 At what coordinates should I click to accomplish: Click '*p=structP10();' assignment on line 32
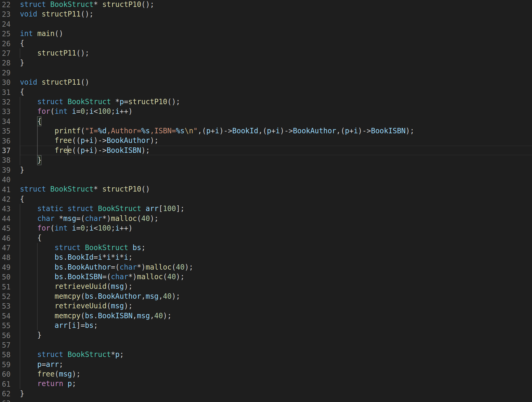coord(148,102)
